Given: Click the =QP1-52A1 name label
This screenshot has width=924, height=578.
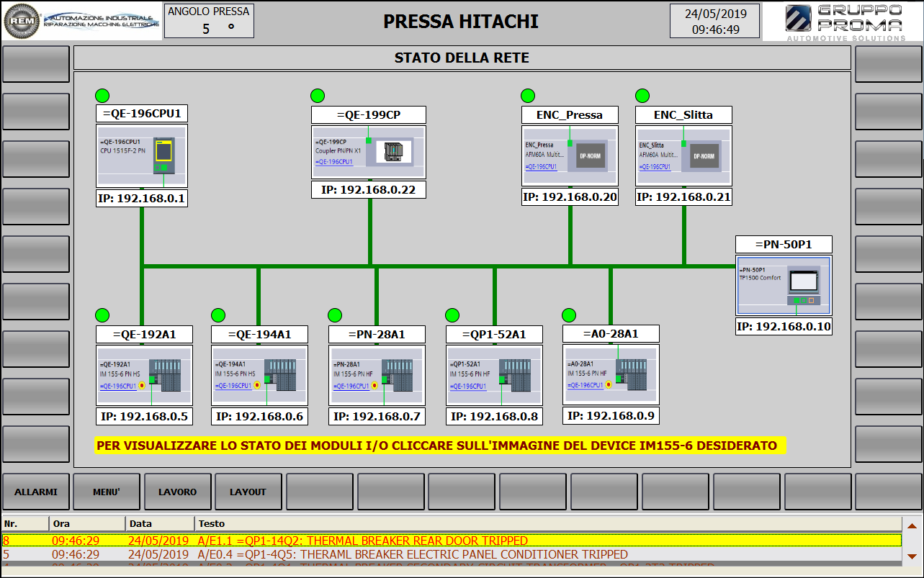Looking at the screenshot, I should pos(494,334).
